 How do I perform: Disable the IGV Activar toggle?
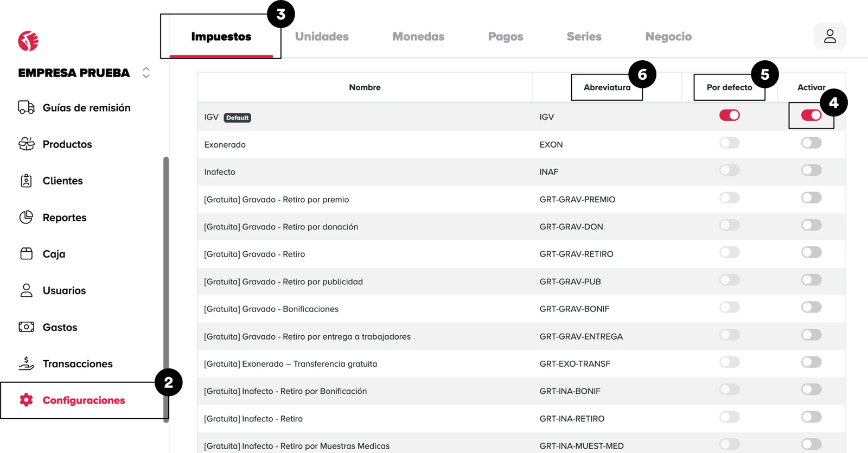811,116
